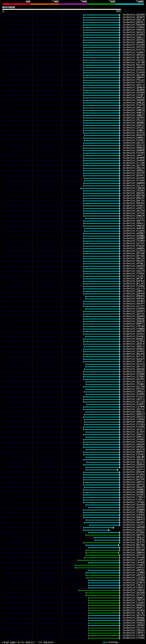The height and width of the screenshot is (644, 146).
Task: Open the UniRef100_P32289 hit label
Action: pyautogui.click(x=133, y=45)
